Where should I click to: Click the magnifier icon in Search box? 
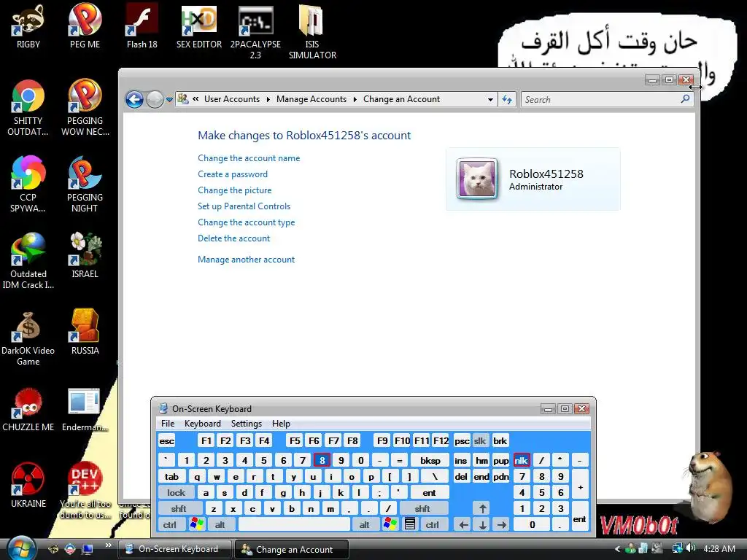tap(685, 99)
